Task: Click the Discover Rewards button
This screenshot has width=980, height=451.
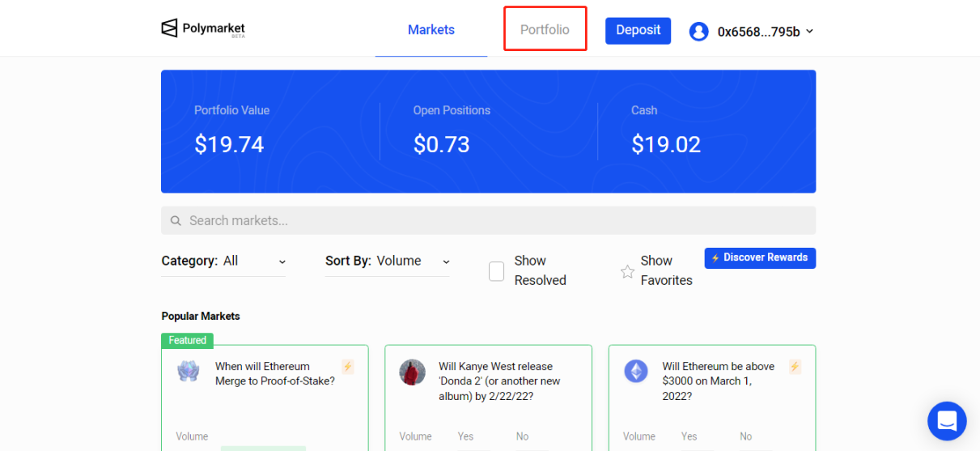Action: [x=760, y=257]
